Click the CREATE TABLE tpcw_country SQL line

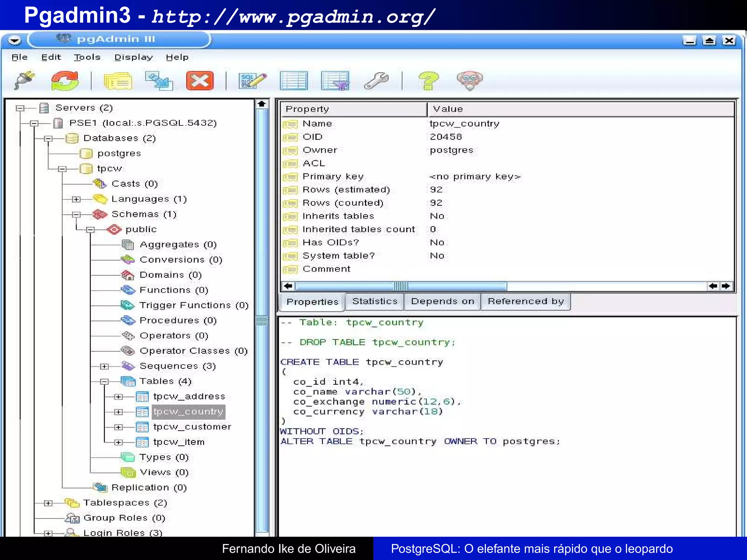pos(362,362)
